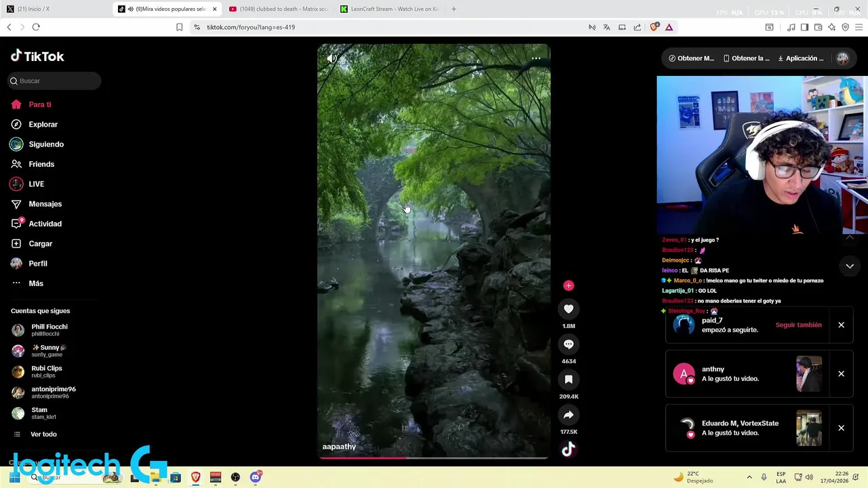Dismiss Eduardo M, VortexState notification
The width and height of the screenshot is (868, 488).
point(841,428)
